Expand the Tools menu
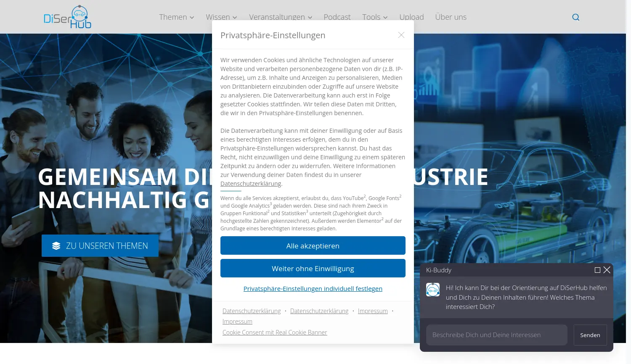 pos(375,17)
